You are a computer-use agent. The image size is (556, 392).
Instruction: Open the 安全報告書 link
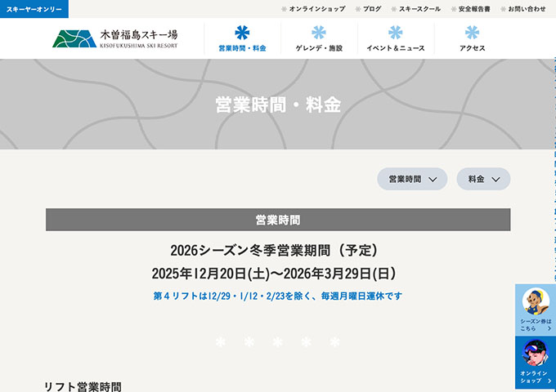(470, 9)
